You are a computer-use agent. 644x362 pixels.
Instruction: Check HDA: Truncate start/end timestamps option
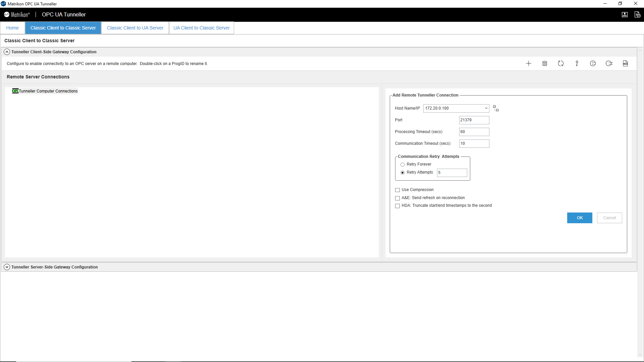(397, 206)
